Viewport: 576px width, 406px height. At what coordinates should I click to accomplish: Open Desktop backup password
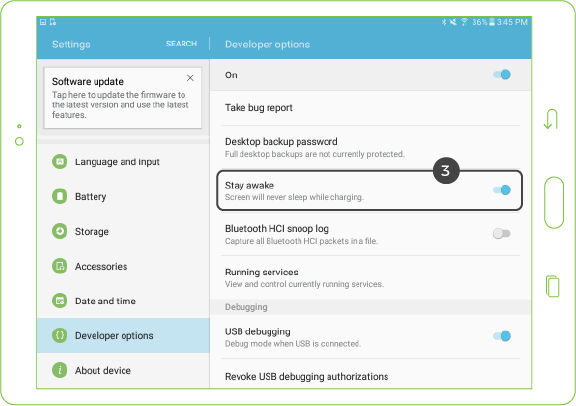click(370, 147)
